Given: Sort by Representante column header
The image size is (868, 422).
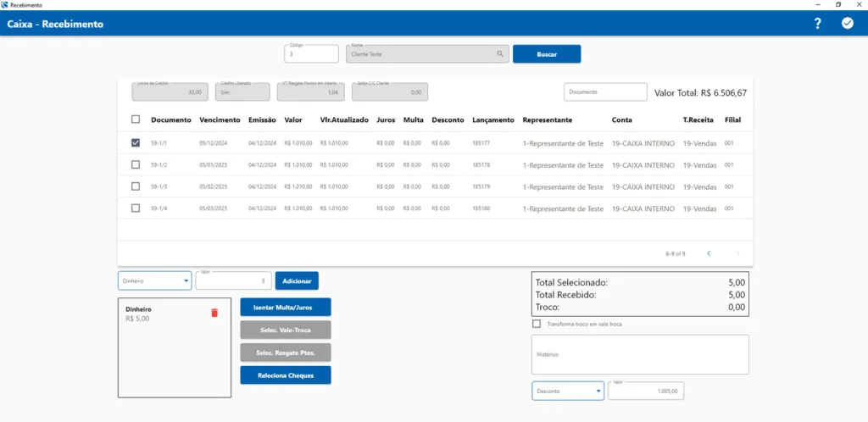Looking at the screenshot, I should (x=548, y=120).
